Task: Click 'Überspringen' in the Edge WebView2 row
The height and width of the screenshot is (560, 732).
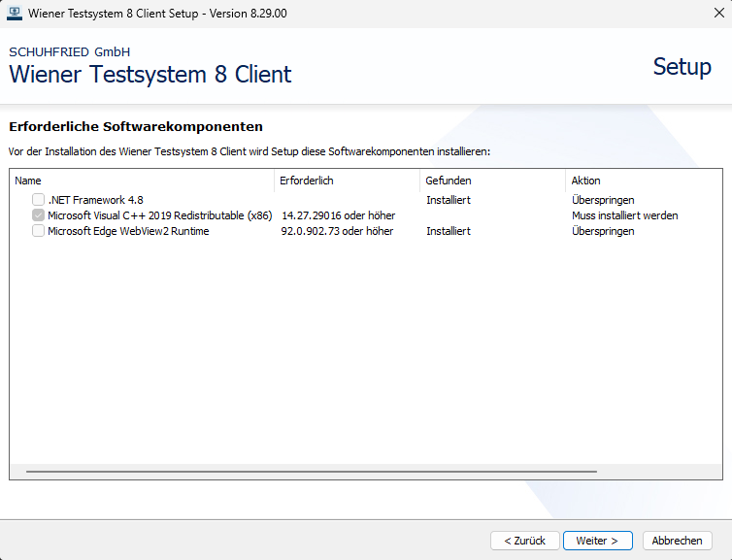Action: pos(603,231)
